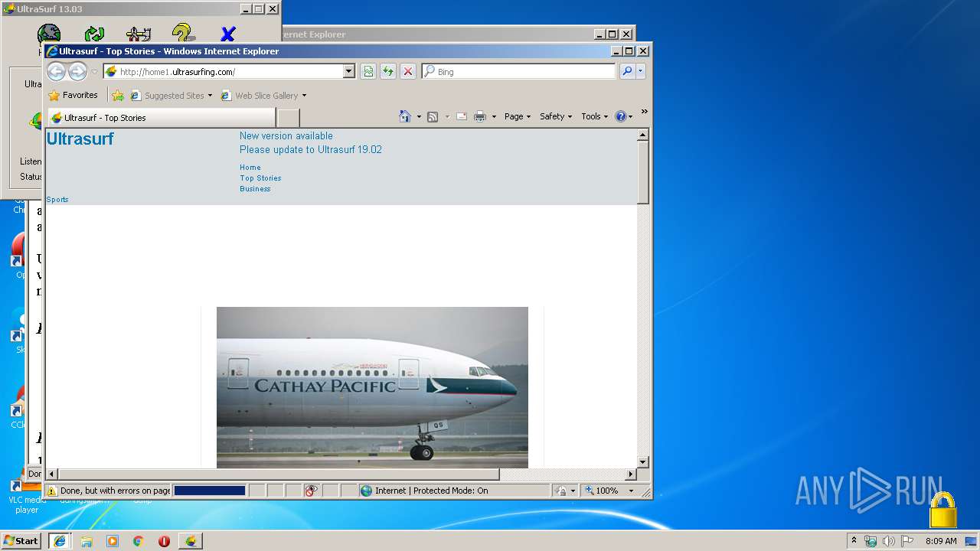
Task: Click 'Please update to Ultrasurf 19.02' link
Action: click(x=311, y=149)
